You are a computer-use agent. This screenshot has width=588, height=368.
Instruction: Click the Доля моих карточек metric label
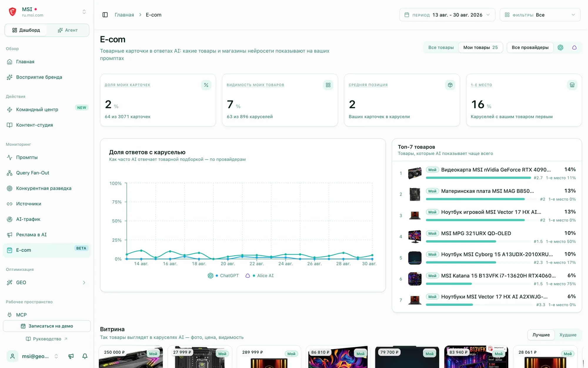coord(127,85)
